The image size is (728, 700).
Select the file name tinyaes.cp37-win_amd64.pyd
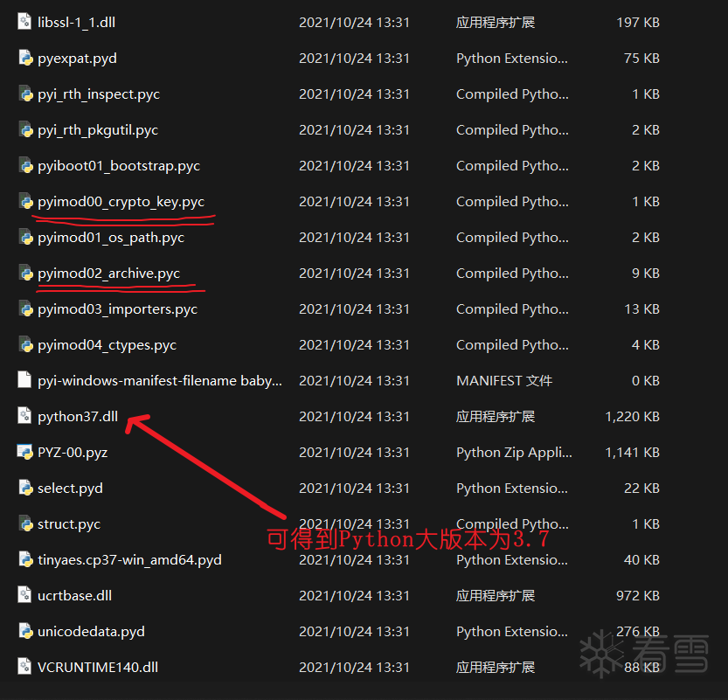click(129, 560)
